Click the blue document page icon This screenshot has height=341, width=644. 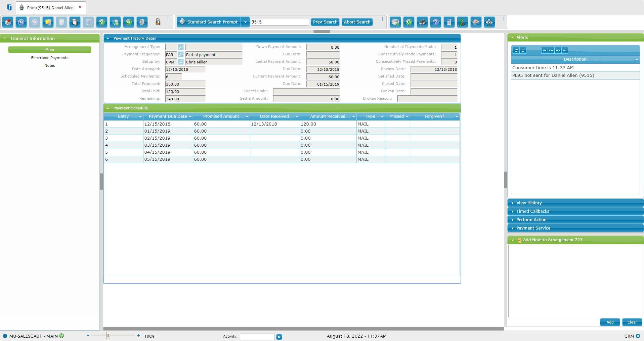tap(449, 22)
